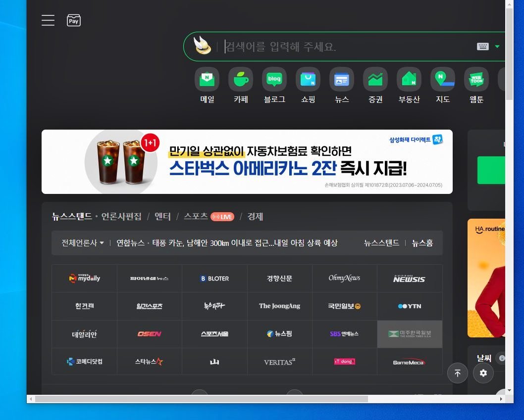The image size is (524, 420).
Task: Select the 뉴스스탠드 tab
Action: (x=72, y=216)
